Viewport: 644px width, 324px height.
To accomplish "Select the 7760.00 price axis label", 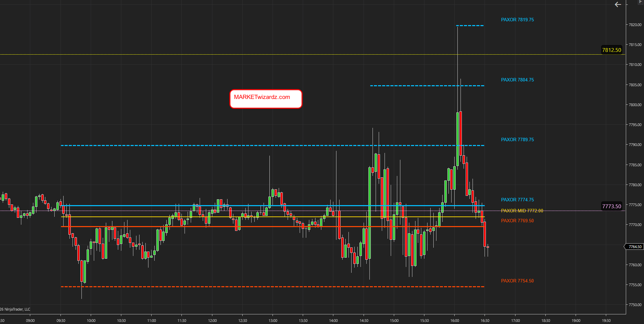I will 635,265.
